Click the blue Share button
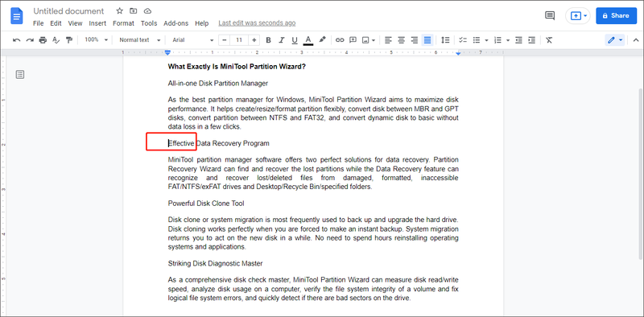This screenshot has height=317, width=644. [616, 15]
